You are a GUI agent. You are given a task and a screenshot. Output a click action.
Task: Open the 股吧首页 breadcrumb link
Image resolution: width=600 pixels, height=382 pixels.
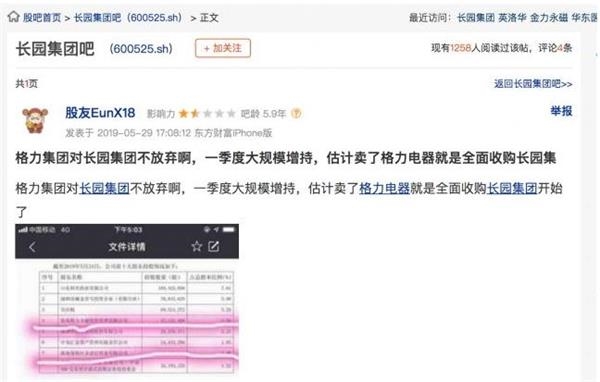click(42, 18)
